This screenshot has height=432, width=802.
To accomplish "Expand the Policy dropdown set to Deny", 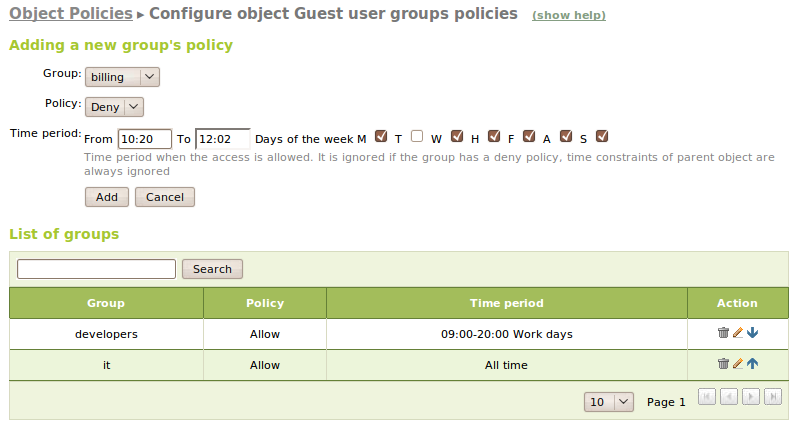I will coord(114,107).
